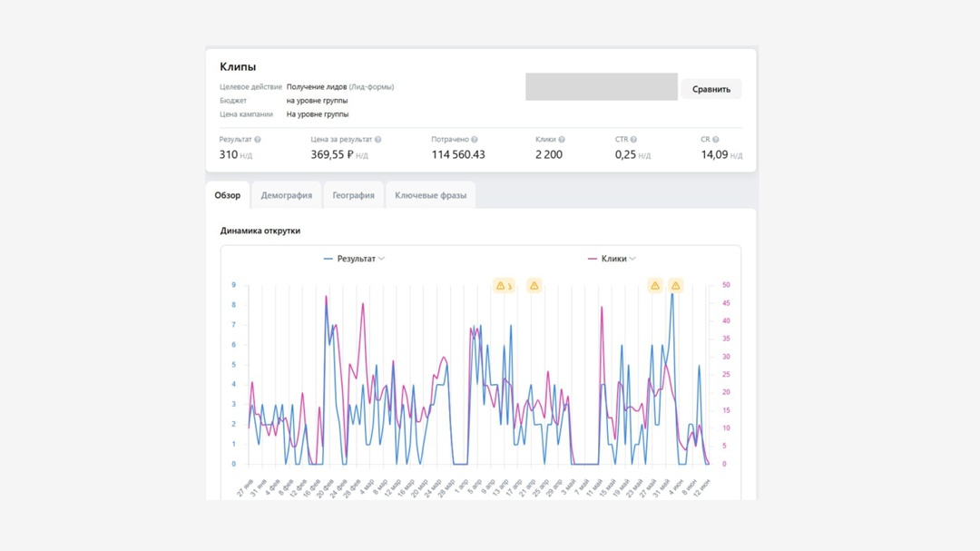
Task: Open the География tab
Action: tap(353, 195)
